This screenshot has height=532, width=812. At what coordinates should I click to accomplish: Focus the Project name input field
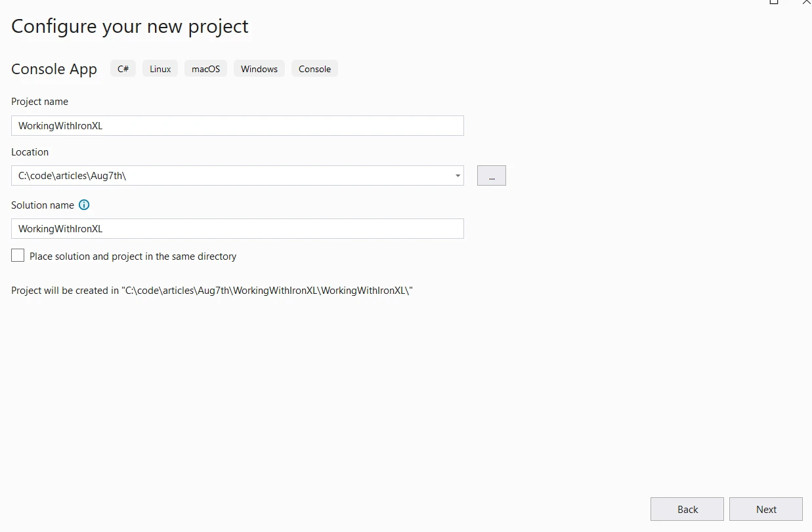[237, 126]
